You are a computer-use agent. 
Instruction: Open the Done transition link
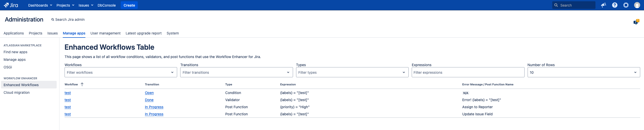[x=149, y=100]
